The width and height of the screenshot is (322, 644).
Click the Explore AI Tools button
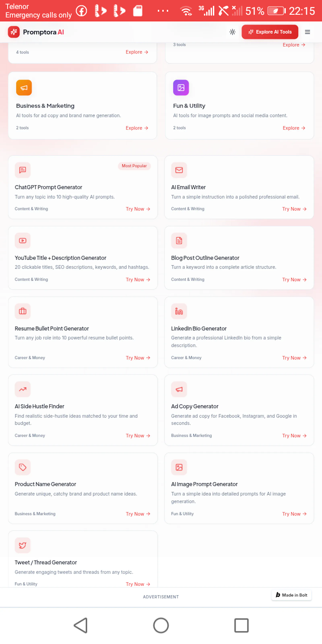[x=270, y=32]
